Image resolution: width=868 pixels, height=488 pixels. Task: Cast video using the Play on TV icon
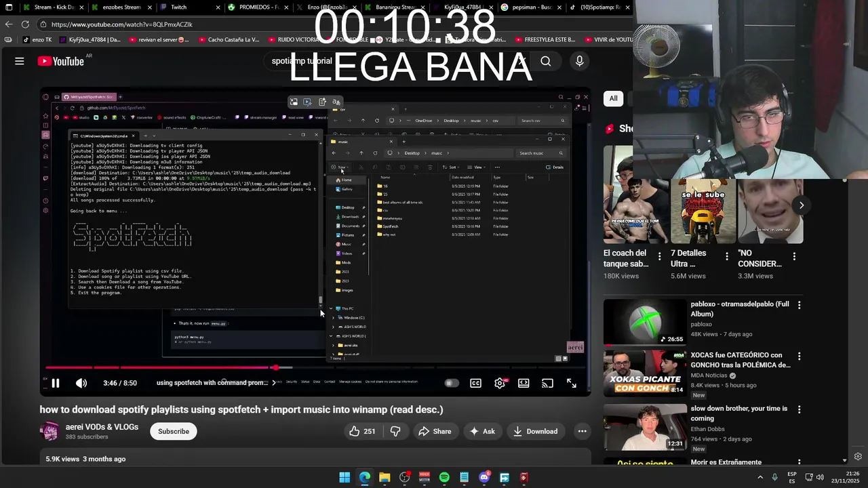tap(547, 383)
